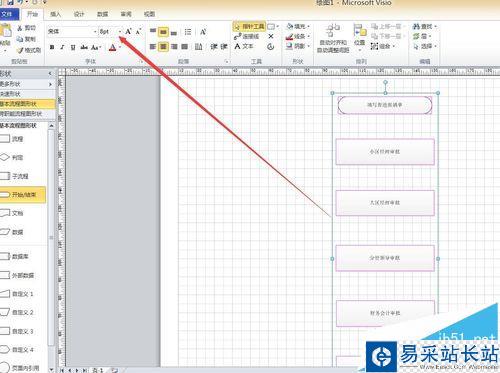Open the 位置 (Position) dropdown

pos(359,37)
